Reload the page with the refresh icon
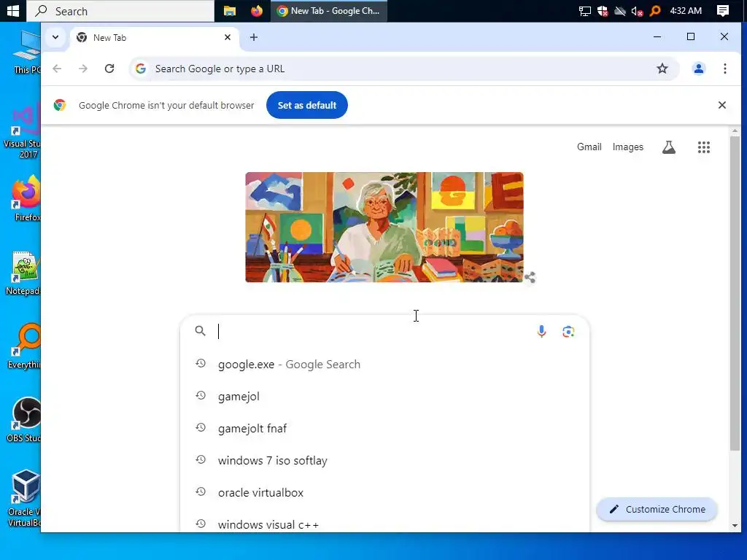The width and height of the screenshot is (747, 560). (109, 69)
